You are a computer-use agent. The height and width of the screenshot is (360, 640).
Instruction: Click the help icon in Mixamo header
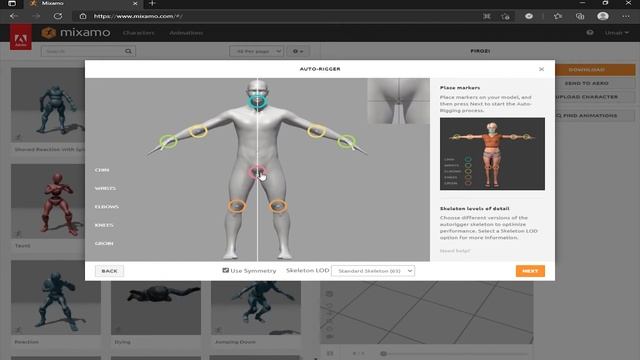590,33
